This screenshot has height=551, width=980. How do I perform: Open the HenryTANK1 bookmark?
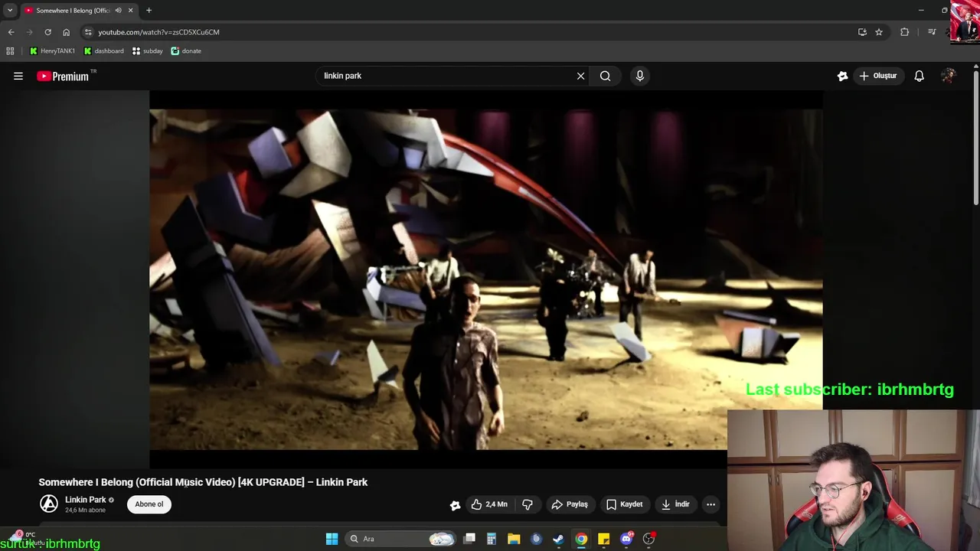[x=52, y=51]
